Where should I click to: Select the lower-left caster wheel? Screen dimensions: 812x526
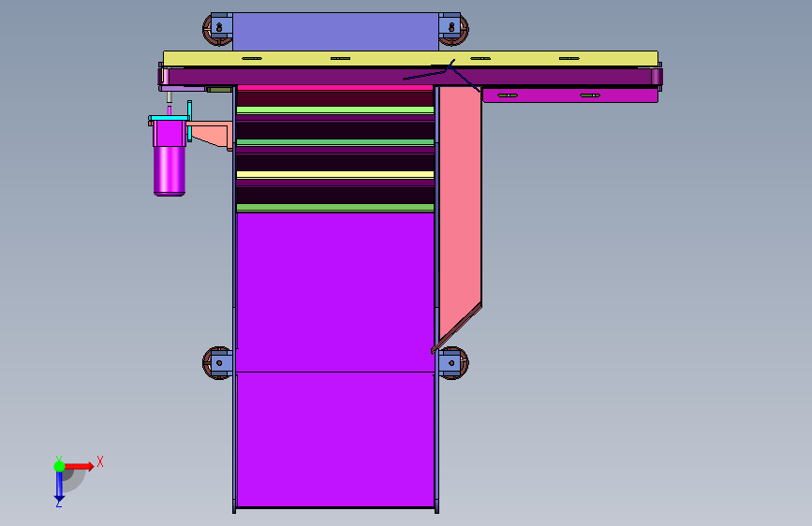point(218,363)
